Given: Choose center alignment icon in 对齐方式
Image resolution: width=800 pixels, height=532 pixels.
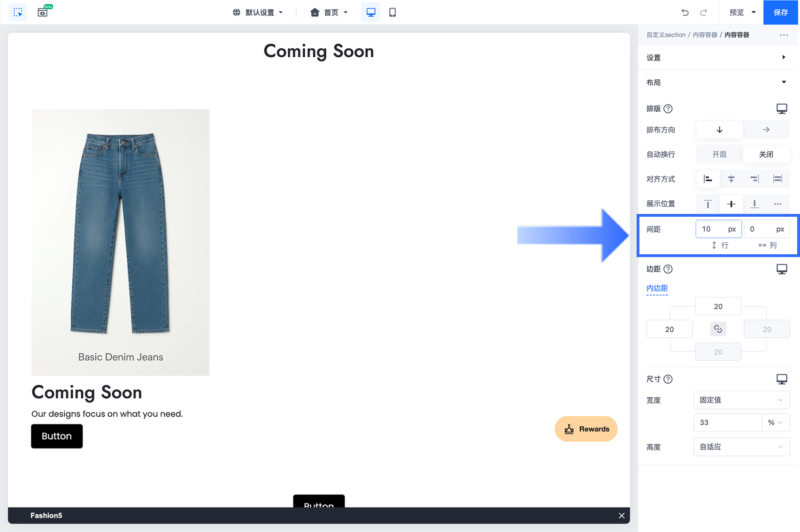Looking at the screenshot, I should pyautogui.click(x=731, y=179).
